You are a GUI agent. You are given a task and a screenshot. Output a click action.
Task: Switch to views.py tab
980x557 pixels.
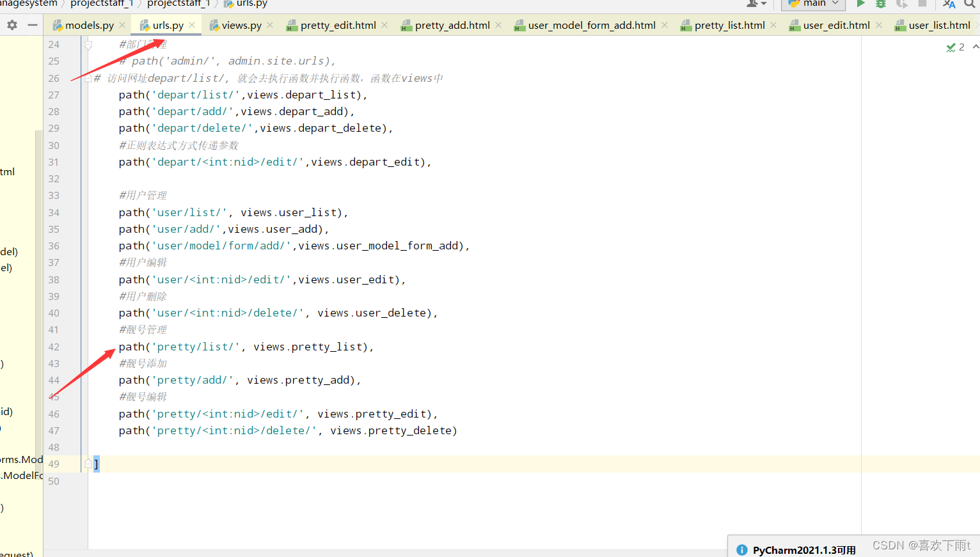pyautogui.click(x=242, y=26)
